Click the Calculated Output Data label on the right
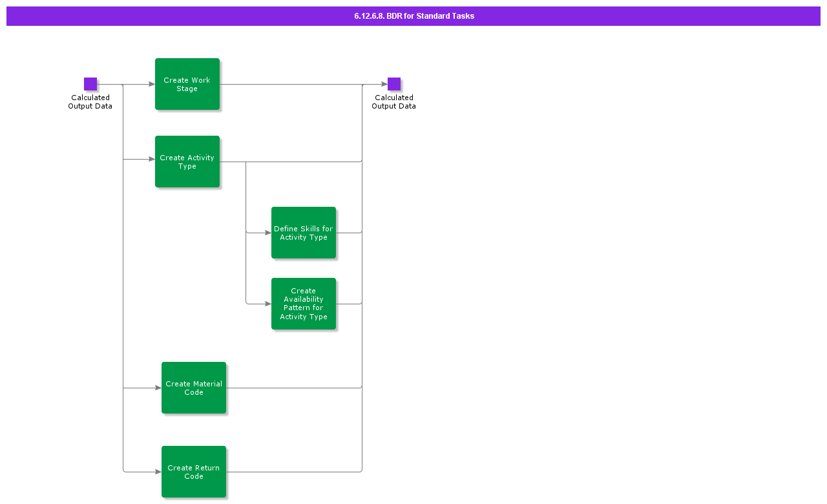Viewport: 827px width, 504px height. pos(393,102)
